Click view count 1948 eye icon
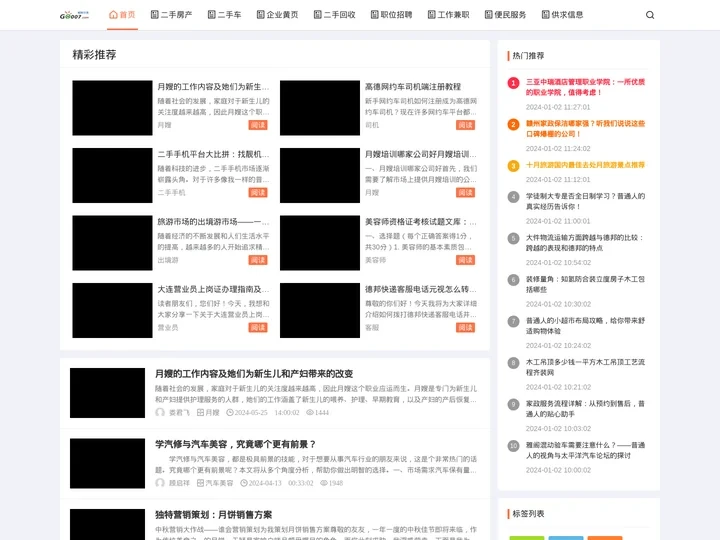Viewport: 720px width, 540px height. 324,483
